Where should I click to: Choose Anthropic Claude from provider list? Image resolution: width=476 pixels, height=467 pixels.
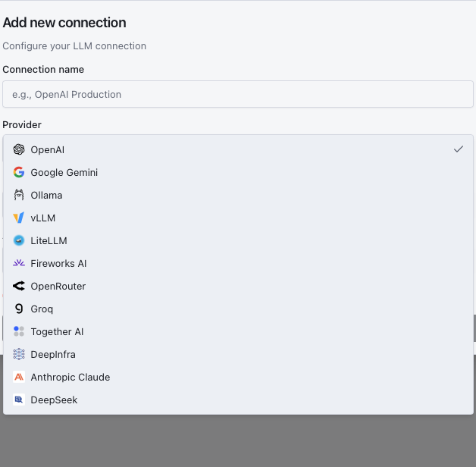[x=70, y=377]
